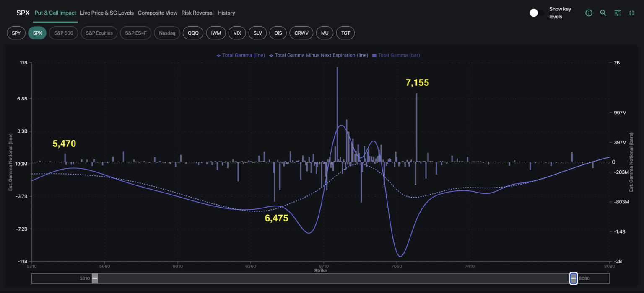The image size is (644, 293).
Task: Return to the Put & Call Impact tab
Action: (x=55, y=13)
